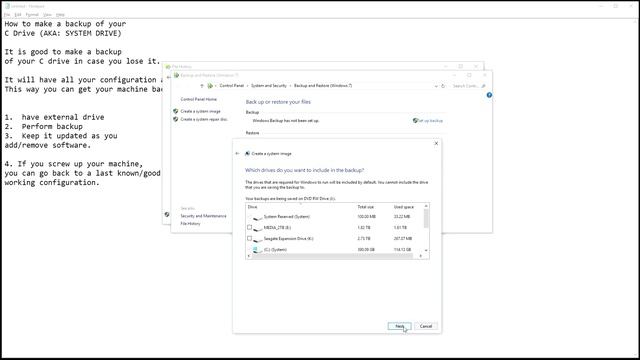Click the blue help icon

pyautogui.click(x=489, y=95)
